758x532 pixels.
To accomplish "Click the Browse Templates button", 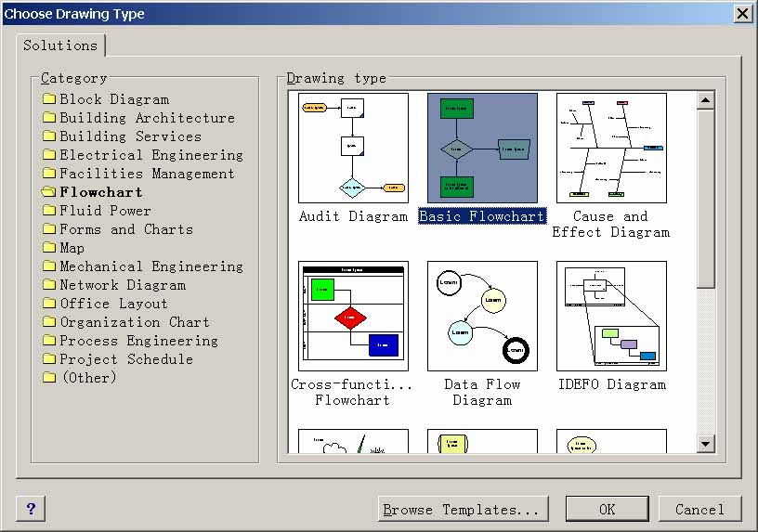I will click(463, 509).
